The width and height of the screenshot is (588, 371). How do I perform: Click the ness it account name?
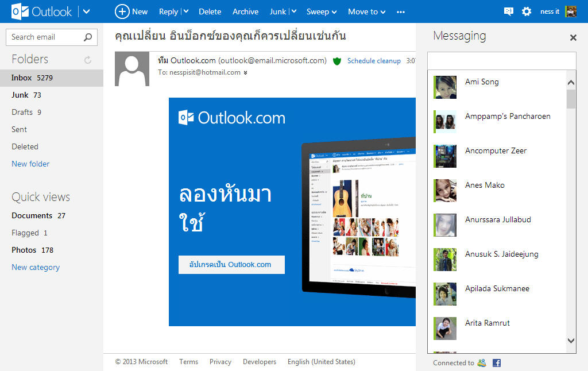point(550,11)
